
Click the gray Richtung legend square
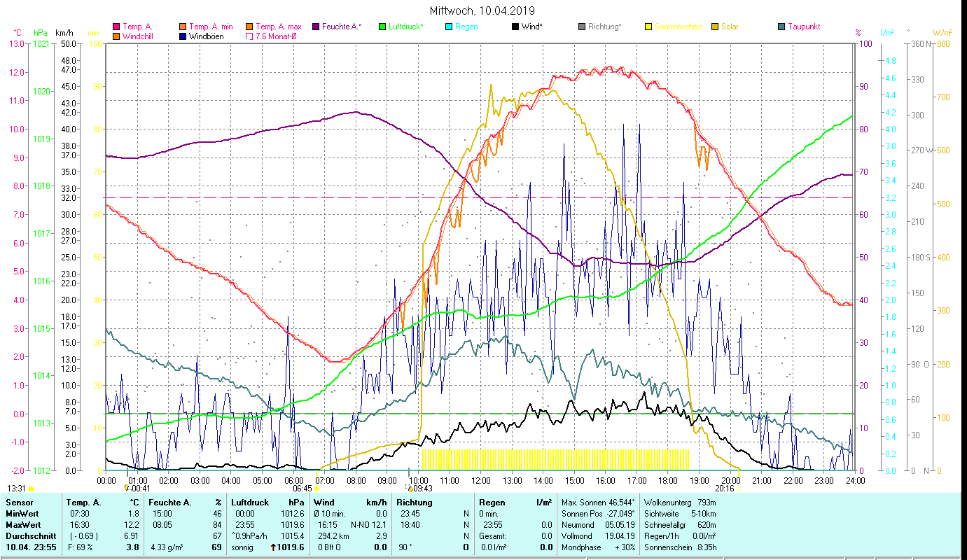pyautogui.click(x=582, y=27)
